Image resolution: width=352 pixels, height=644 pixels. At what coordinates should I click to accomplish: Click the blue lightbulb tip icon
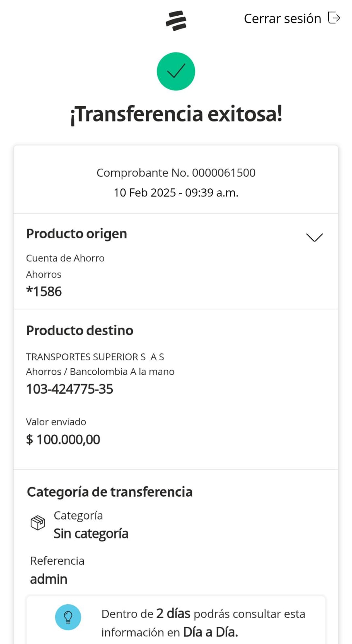[68, 617]
